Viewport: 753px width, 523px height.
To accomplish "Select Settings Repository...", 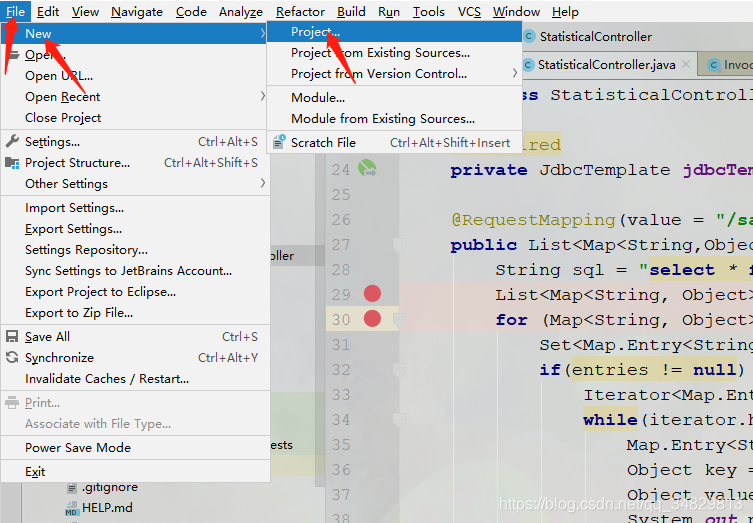I will pyautogui.click(x=134, y=250).
